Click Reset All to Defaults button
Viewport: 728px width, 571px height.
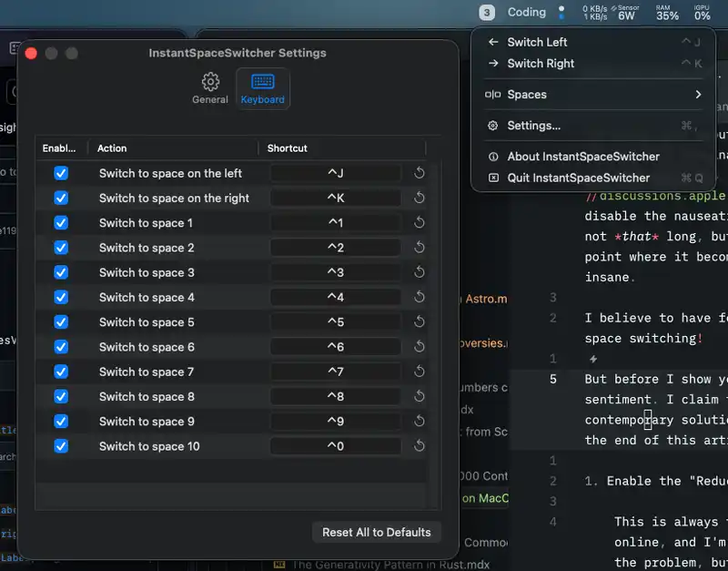tap(377, 532)
